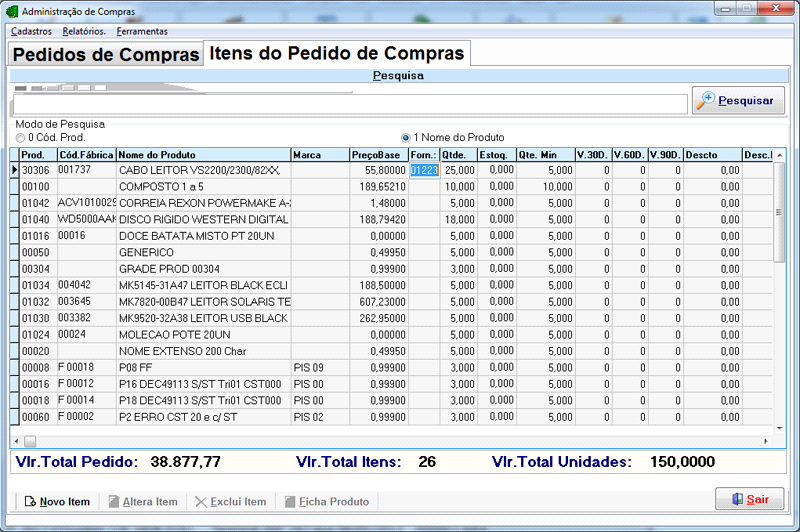Click the horizontal scrollbar right arrow
Screen dimensions: 800x532
[x=767, y=441]
